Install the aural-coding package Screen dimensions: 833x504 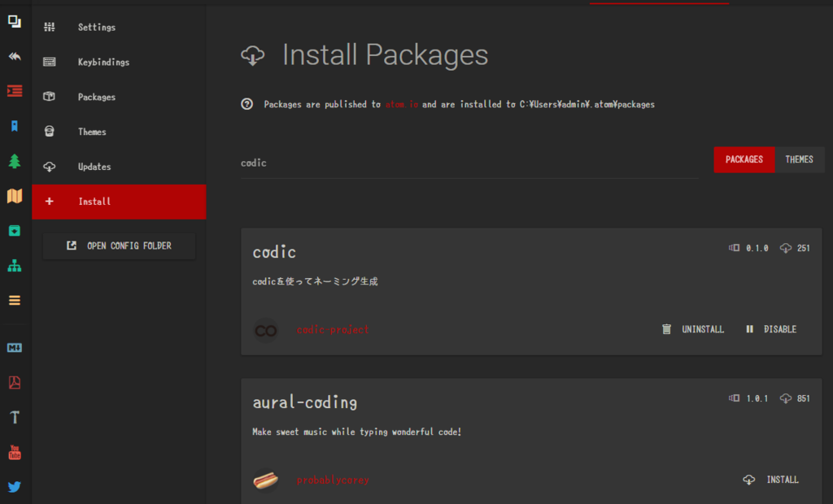(x=772, y=480)
